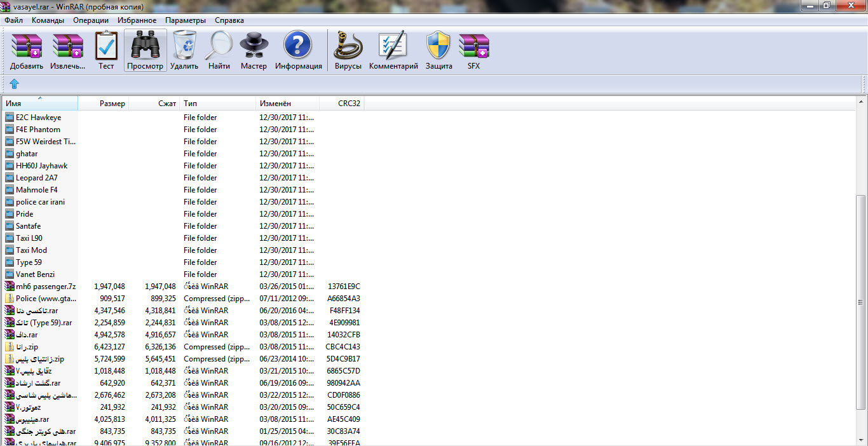Click the Leopard 2A7 folder icon
The height and width of the screenshot is (446, 868).
pos(10,178)
